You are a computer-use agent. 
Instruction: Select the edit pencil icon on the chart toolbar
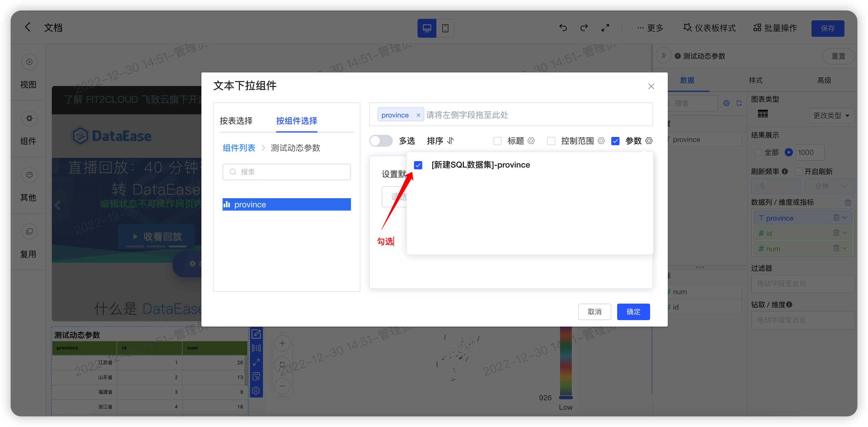(x=256, y=334)
